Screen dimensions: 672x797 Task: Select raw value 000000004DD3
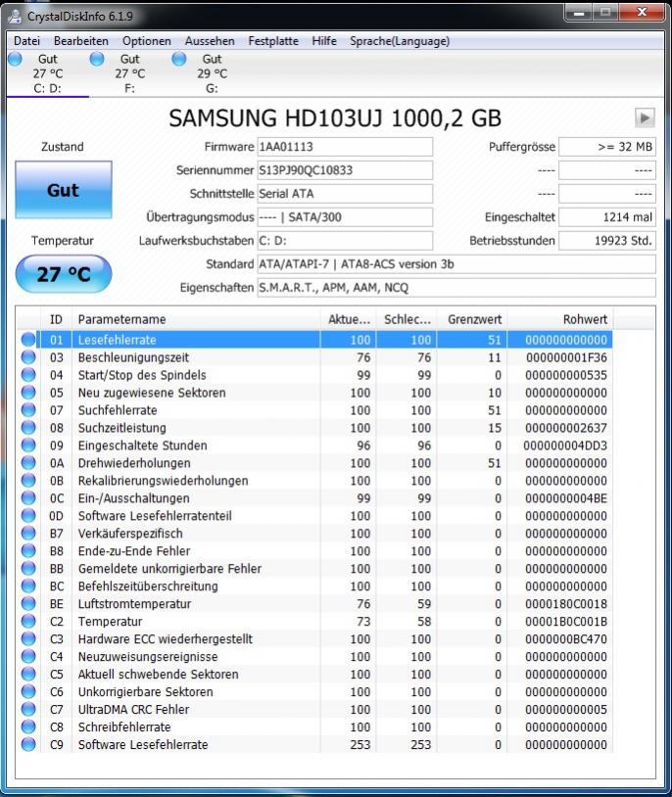pos(565,445)
